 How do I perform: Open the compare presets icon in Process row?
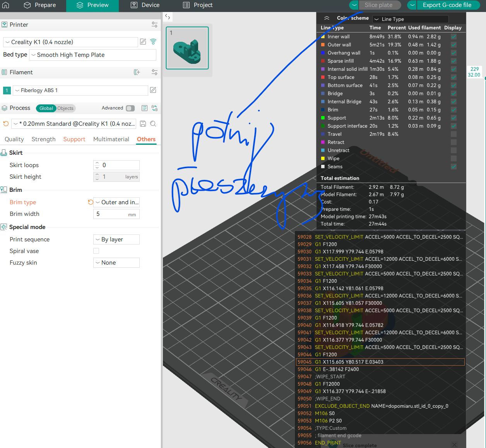point(154,108)
